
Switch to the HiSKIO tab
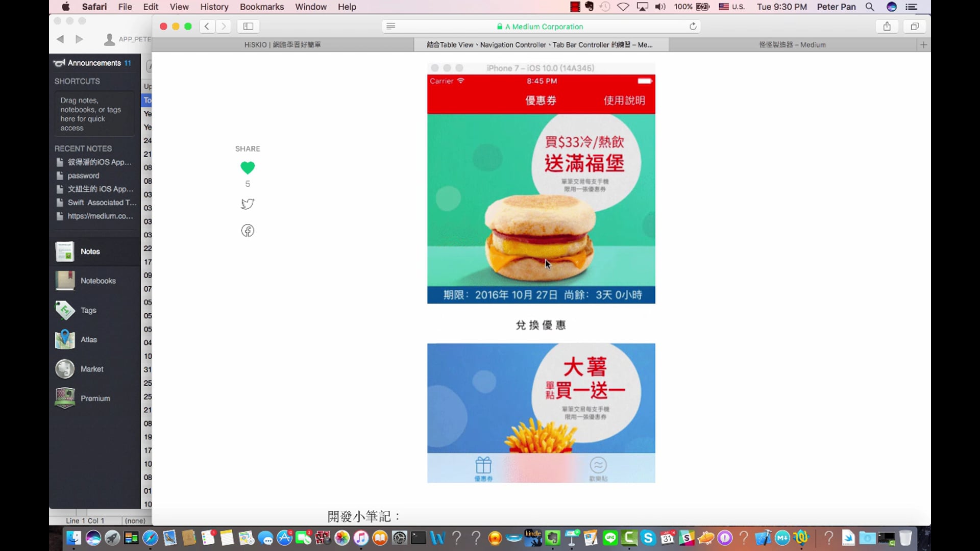pyautogui.click(x=282, y=44)
